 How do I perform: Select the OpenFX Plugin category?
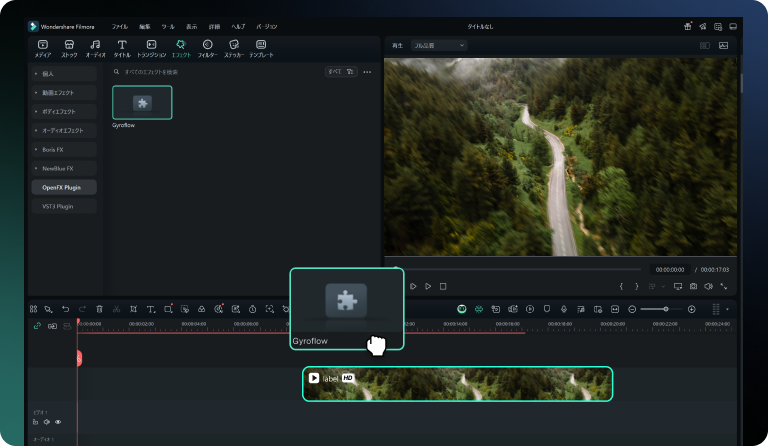coord(64,188)
